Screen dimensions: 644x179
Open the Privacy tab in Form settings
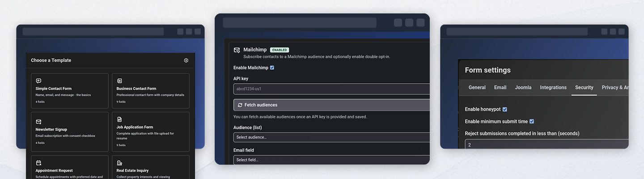point(614,87)
